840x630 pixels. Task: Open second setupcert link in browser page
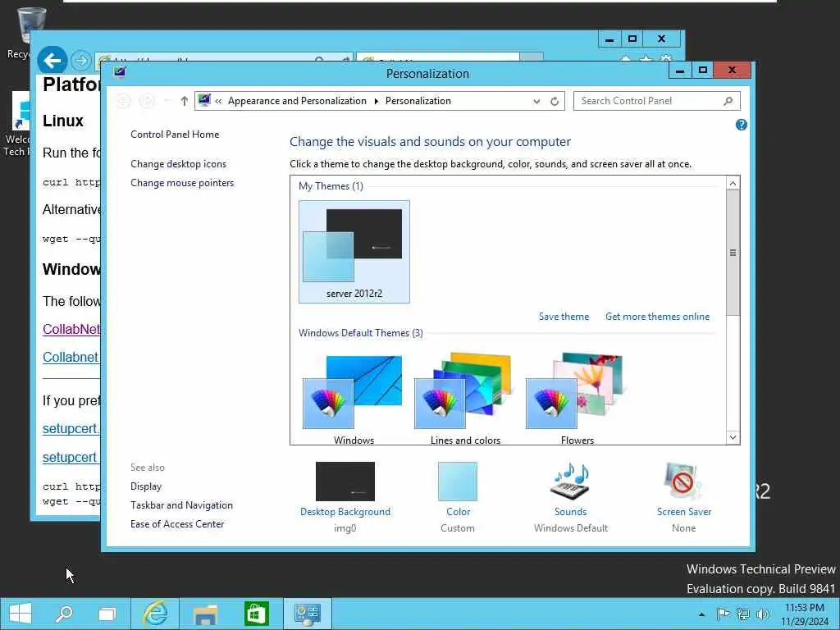(71, 457)
